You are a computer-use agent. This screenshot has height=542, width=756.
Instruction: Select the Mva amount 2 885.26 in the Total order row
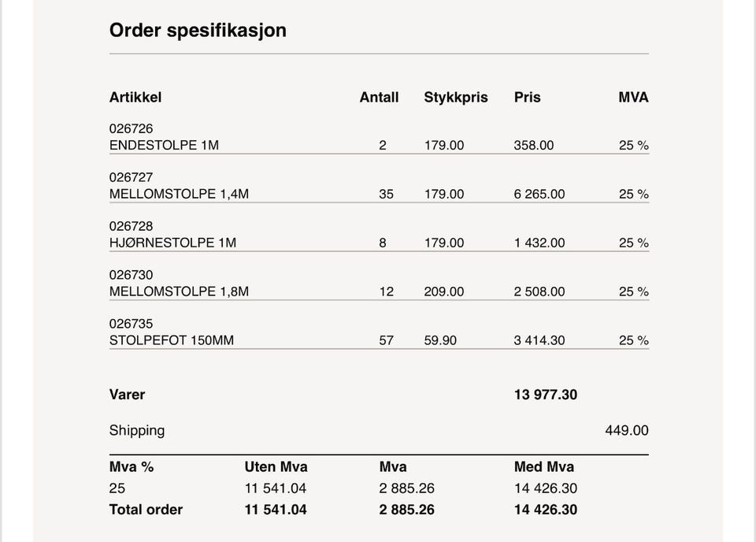pyautogui.click(x=406, y=510)
